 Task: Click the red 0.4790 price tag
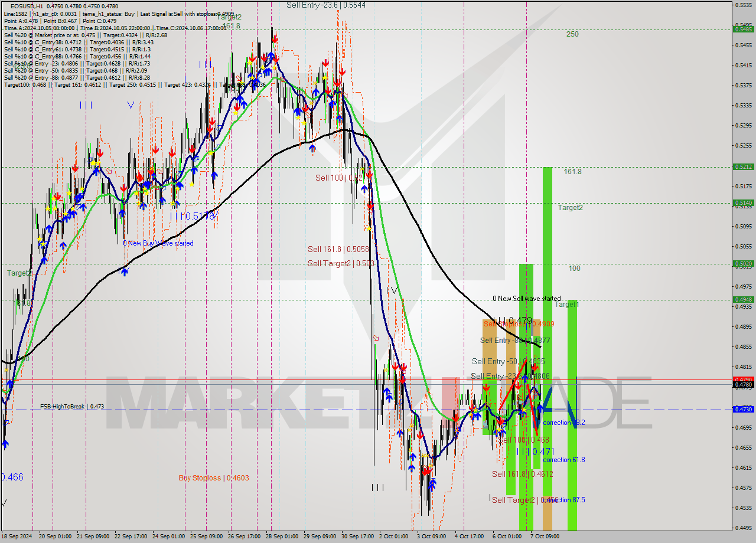tap(743, 380)
